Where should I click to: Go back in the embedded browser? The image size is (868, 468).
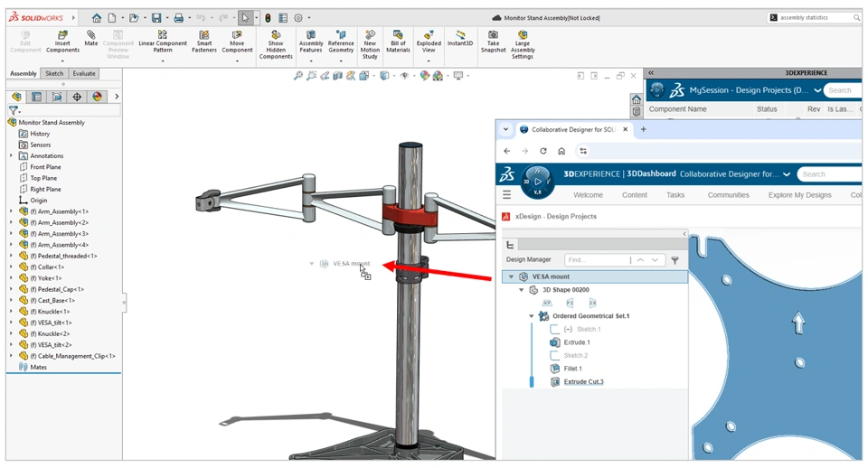coord(507,151)
